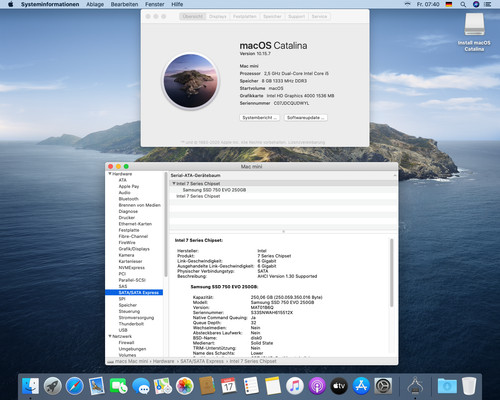The width and height of the screenshot is (500, 400).
Task: Open Maps from the Dock
Action: coord(163,386)
